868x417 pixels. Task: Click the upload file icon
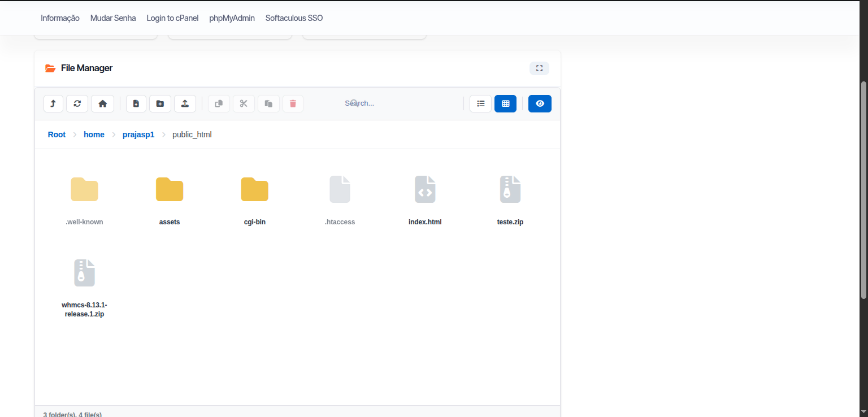(x=185, y=103)
